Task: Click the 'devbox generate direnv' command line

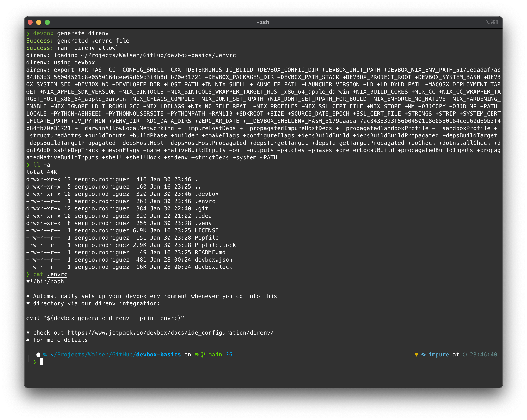Action: 67,33
